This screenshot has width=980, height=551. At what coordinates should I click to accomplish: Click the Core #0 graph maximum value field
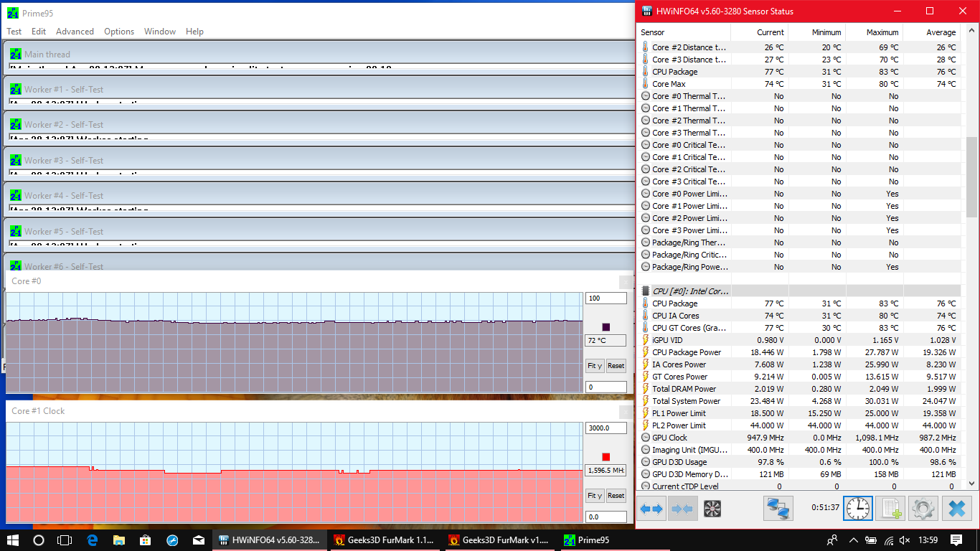coord(606,298)
